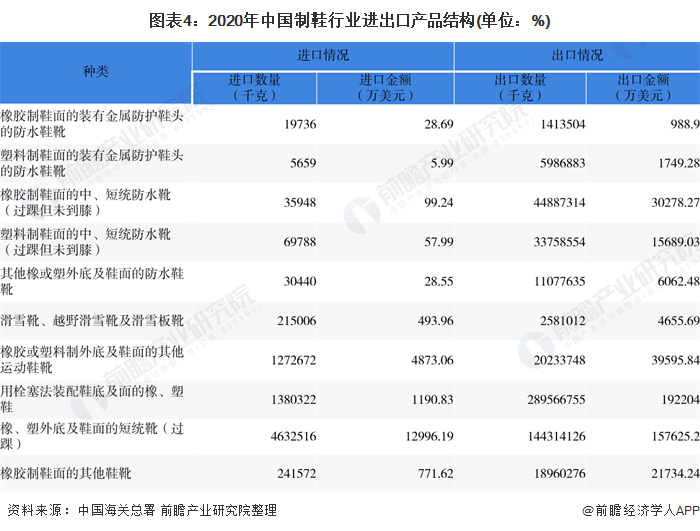Select the 出口情况 header cell

(x=577, y=55)
